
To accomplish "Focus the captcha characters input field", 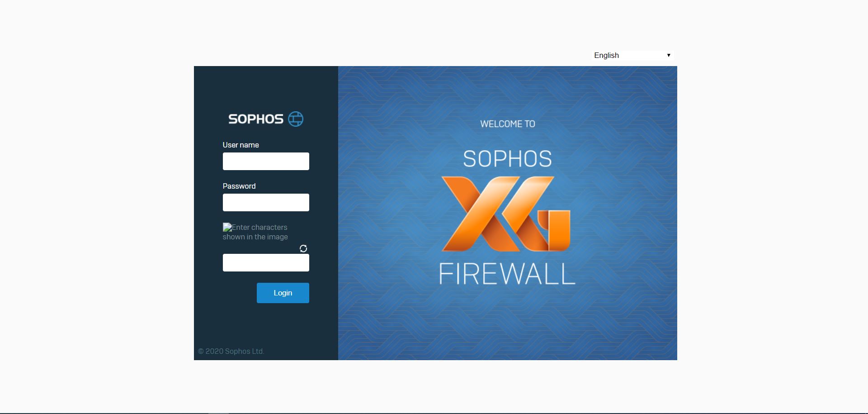I will (x=266, y=262).
